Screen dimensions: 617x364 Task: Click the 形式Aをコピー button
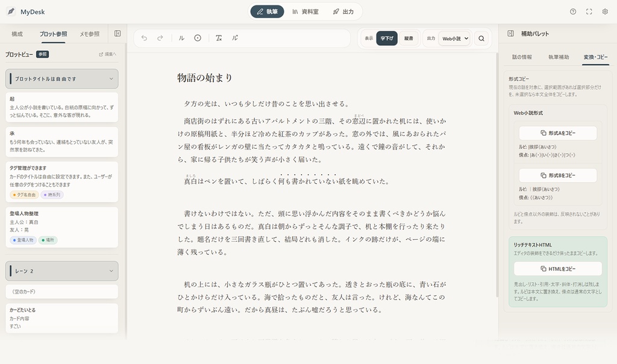(x=557, y=133)
